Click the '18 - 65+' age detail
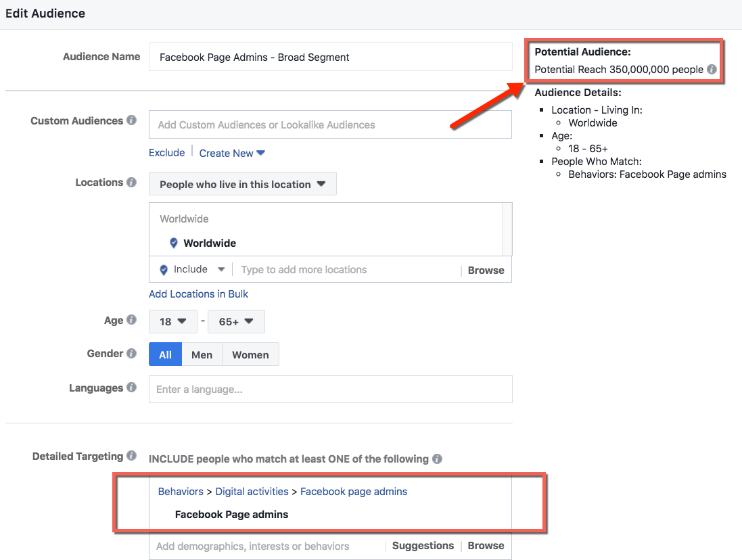Viewport: 742px width, 560px height. click(588, 149)
